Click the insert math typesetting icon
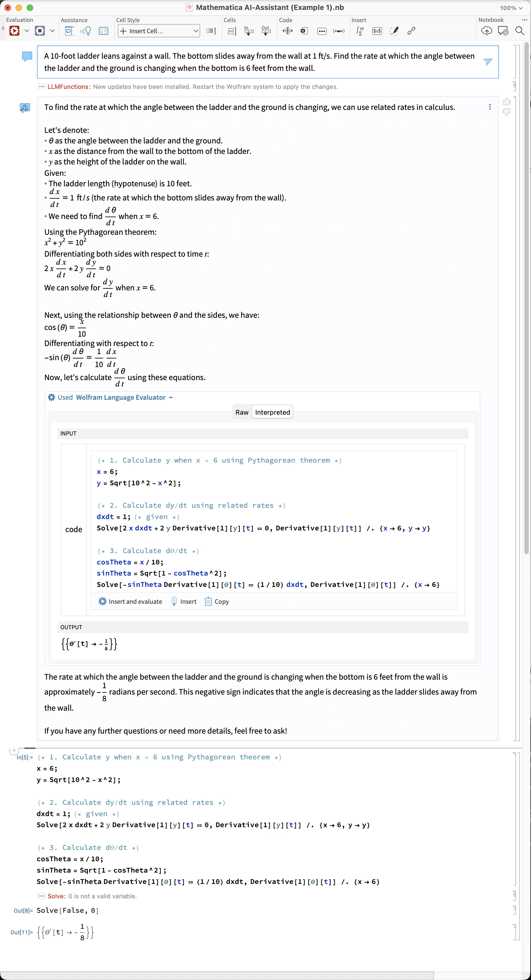Image resolution: width=531 pixels, height=980 pixels. (x=360, y=31)
